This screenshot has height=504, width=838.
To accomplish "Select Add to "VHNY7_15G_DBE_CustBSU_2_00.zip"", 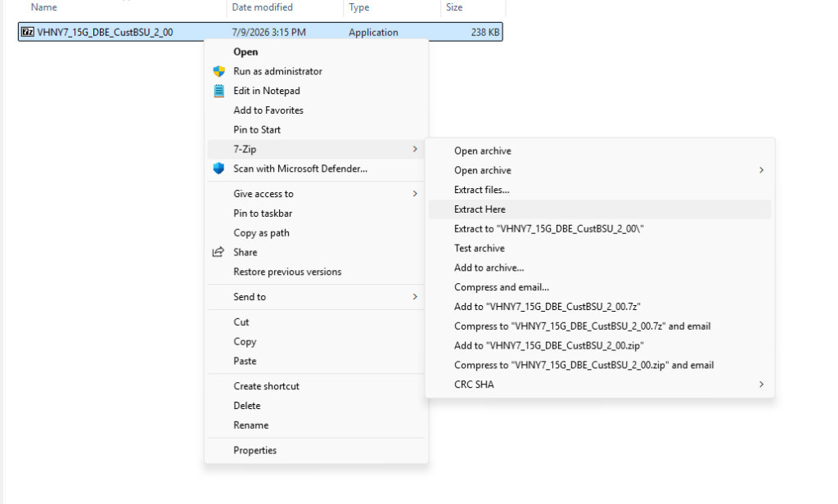I will coord(600,346).
